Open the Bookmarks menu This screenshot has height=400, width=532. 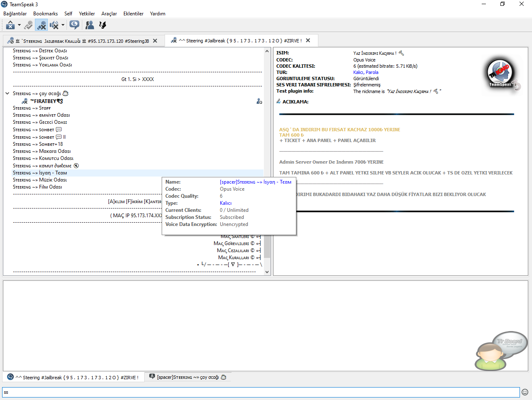(45, 14)
